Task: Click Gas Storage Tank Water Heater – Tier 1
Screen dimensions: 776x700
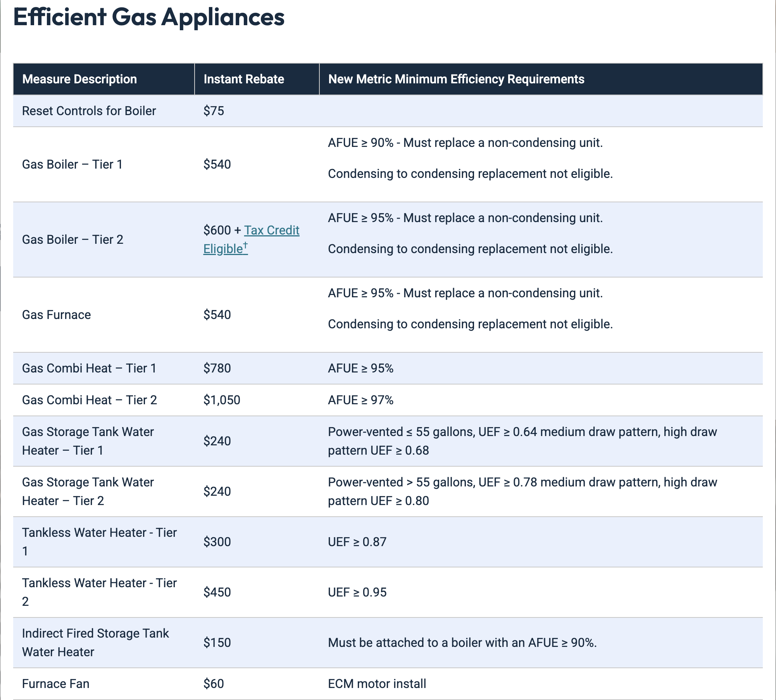Action: [x=88, y=441]
